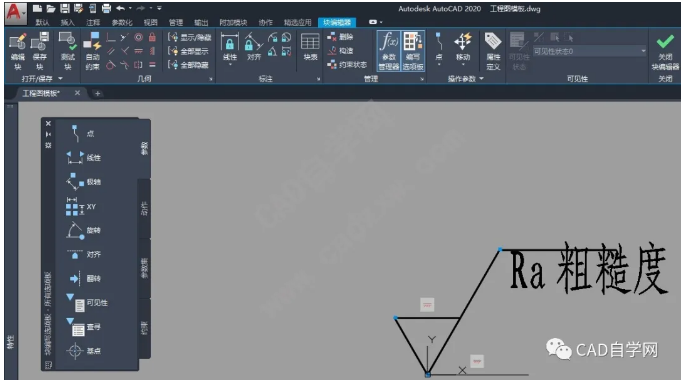Click Hide All (全部隐藏) constraints

188,65
